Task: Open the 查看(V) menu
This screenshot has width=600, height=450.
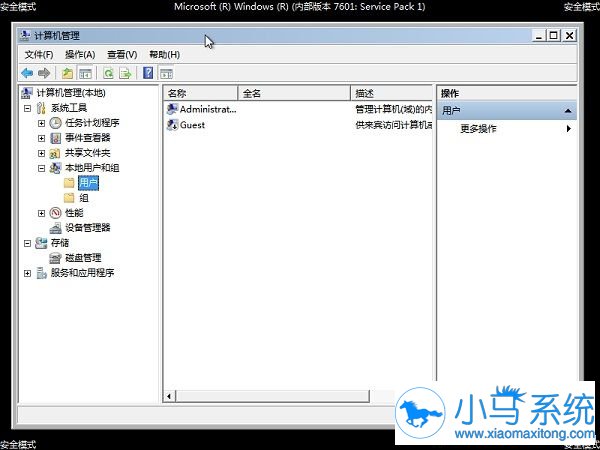Action: point(122,54)
